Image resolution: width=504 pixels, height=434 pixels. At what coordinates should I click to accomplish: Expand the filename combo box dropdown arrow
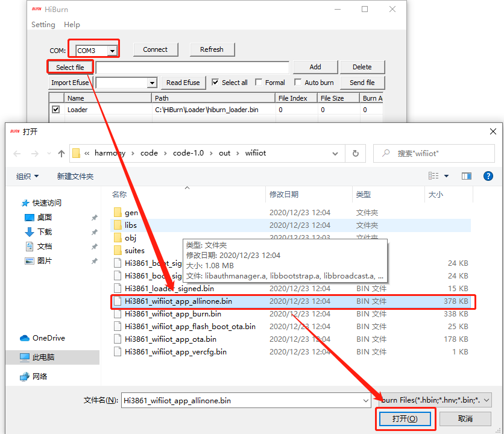[366, 401]
